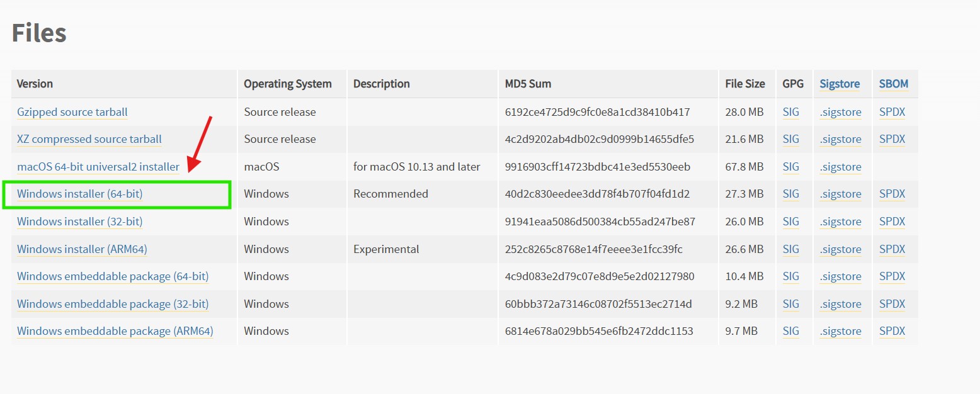Open SIG link for Gzipped source tarball
This screenshot has width=980, height=394.
[x=791, y=112]
